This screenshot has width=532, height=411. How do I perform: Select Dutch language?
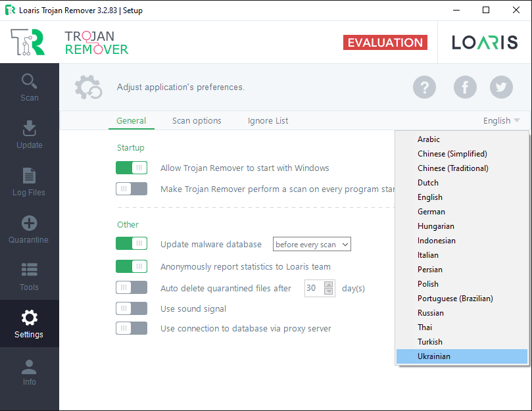462,183
